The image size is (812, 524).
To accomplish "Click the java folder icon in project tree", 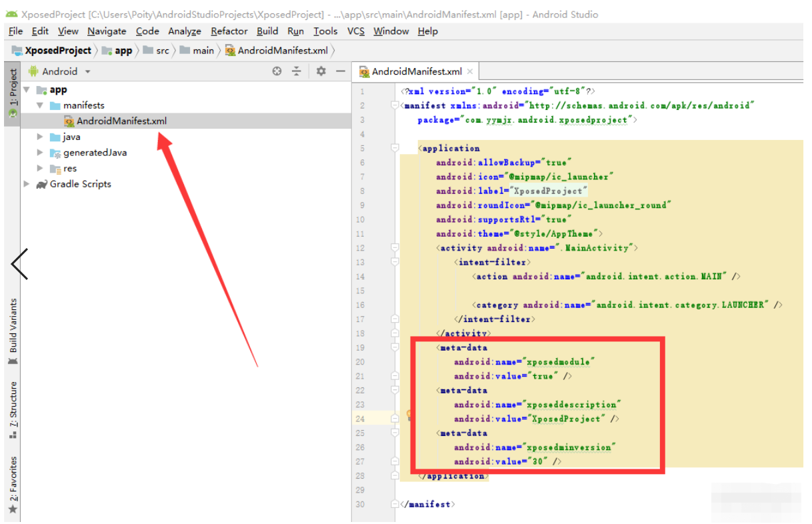I will [x=55, y=137].
